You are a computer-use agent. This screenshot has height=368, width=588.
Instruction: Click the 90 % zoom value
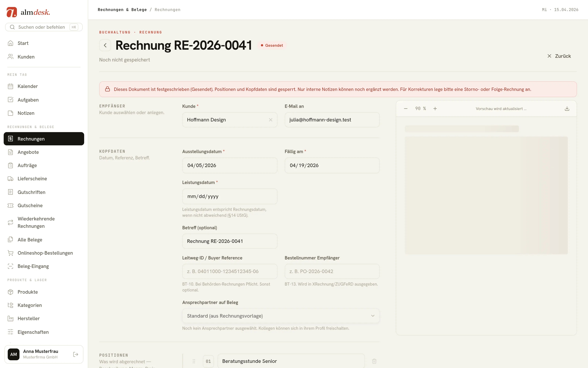[420, 109]
